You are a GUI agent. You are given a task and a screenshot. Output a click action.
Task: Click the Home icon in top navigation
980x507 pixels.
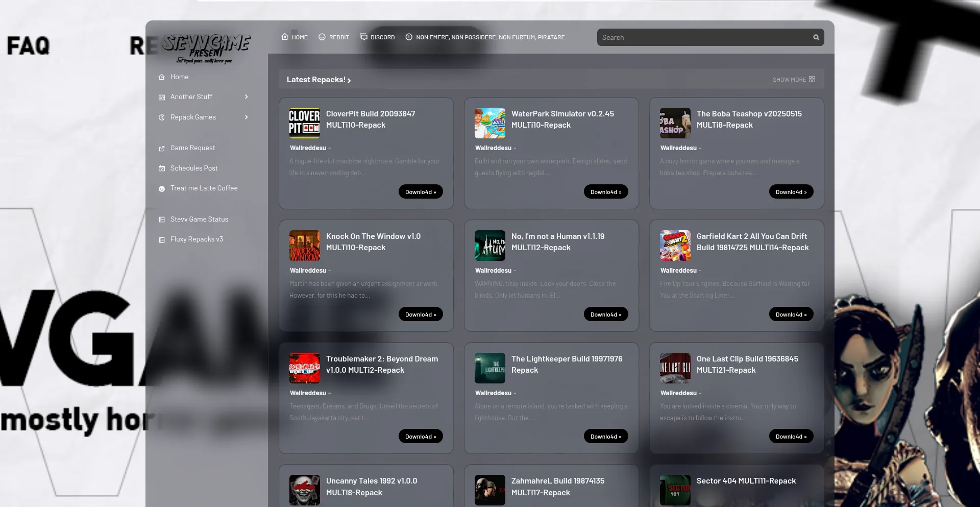(x=285, y=37)
